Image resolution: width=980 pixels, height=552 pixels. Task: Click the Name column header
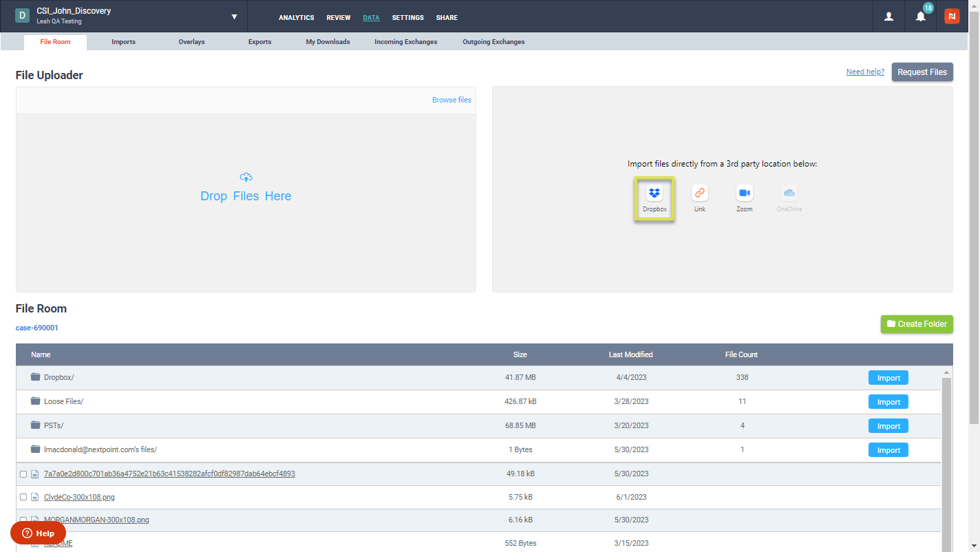(x=41, y=354)
